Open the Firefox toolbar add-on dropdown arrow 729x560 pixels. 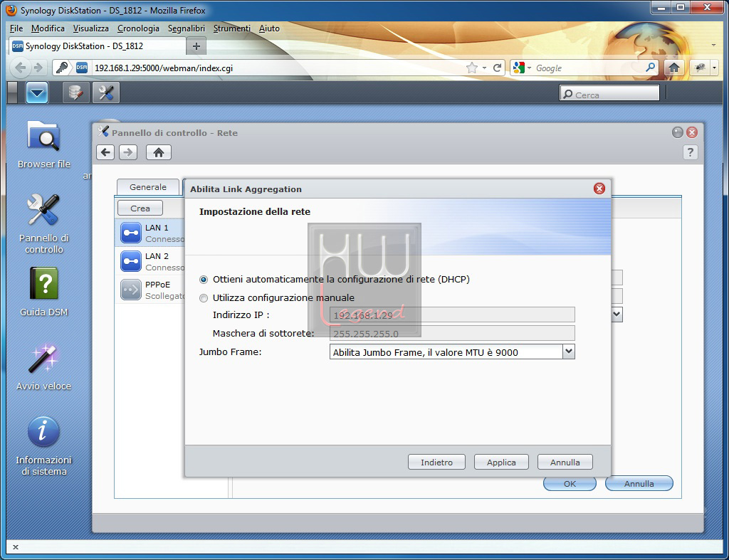[x=714, y=68]
